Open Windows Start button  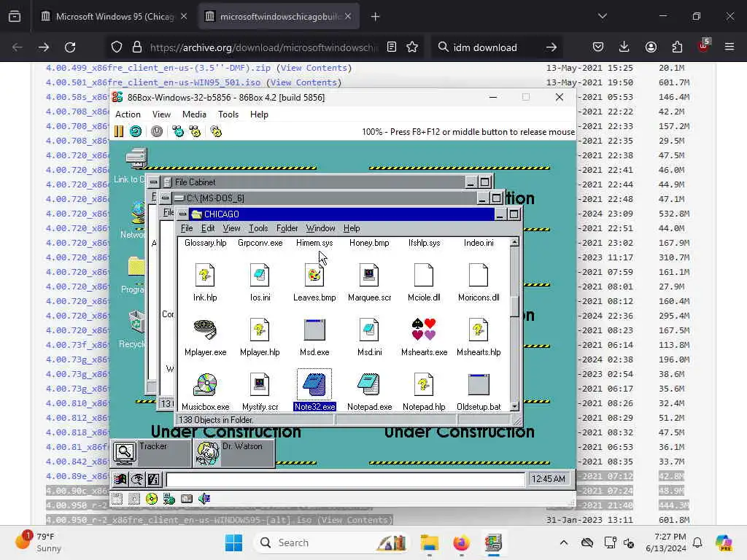pos(233,542)
